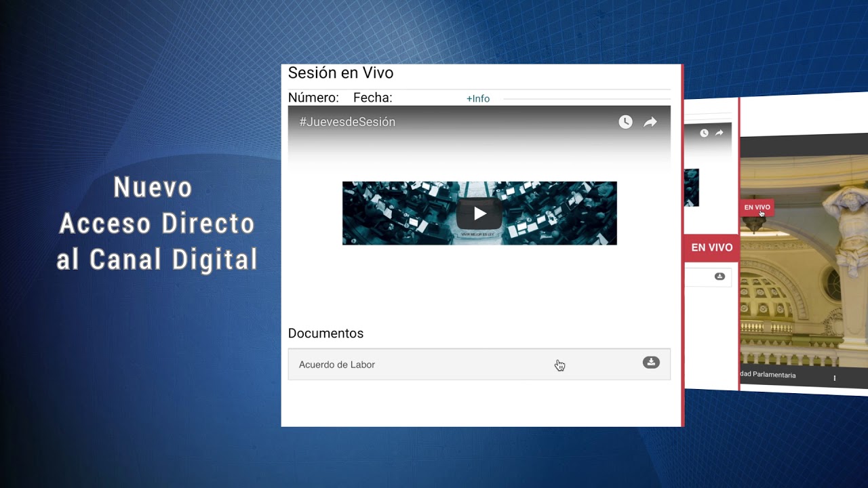868x488 pixels.
Task: Click the session video thumbnail image
Action: coord(479,213)
